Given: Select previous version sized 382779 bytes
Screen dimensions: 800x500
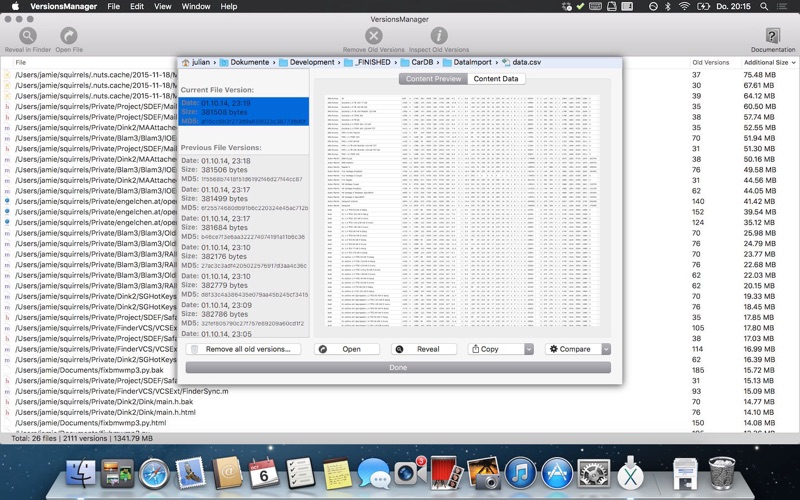Looking at the screenshot, I should [x=244, y=285].
